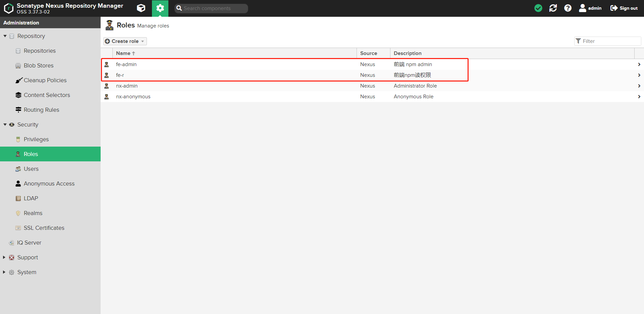This screenshot has width=644, height=314.
Task: Click the nx-admin role row icon
Action: [x=107, y=86]
